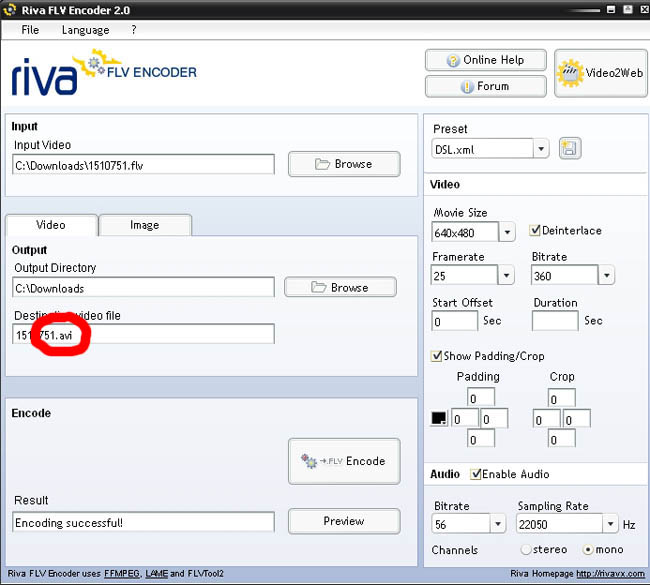The image size is (650, 585).
Task: Click the save preset floppy disk icon
Action: 570,148
